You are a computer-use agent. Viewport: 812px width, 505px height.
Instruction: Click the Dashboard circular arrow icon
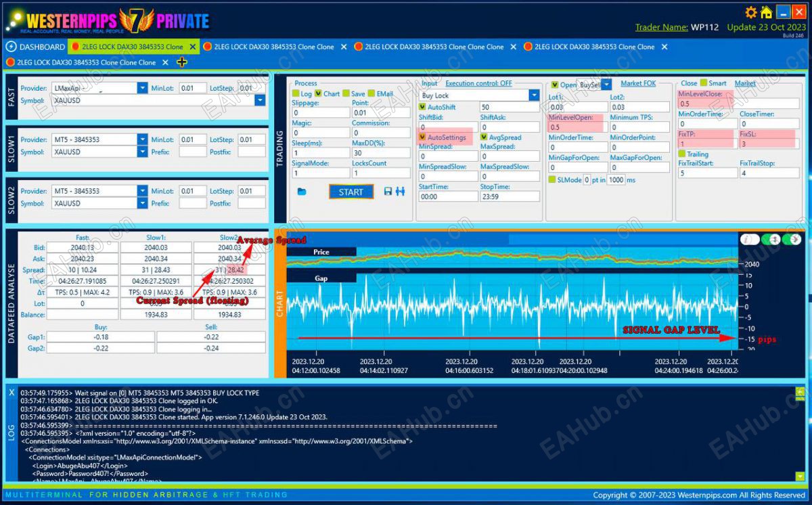(11, 47)
